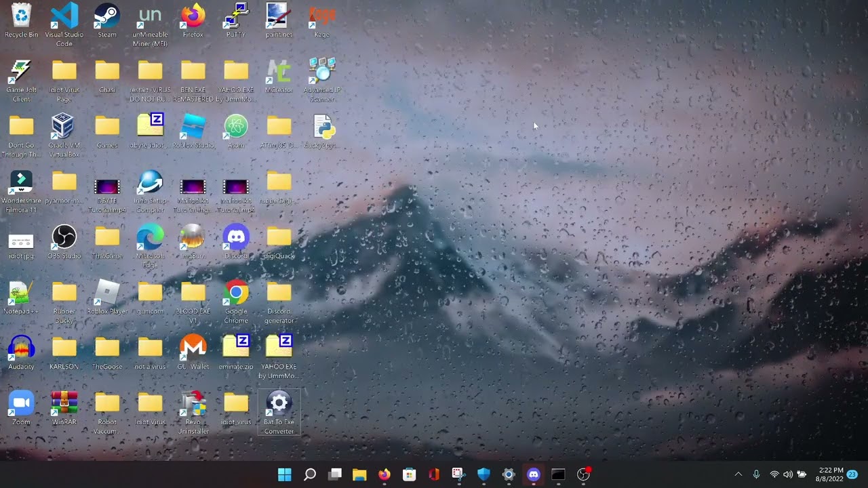Select the gunicorn folder

point(150,299)
